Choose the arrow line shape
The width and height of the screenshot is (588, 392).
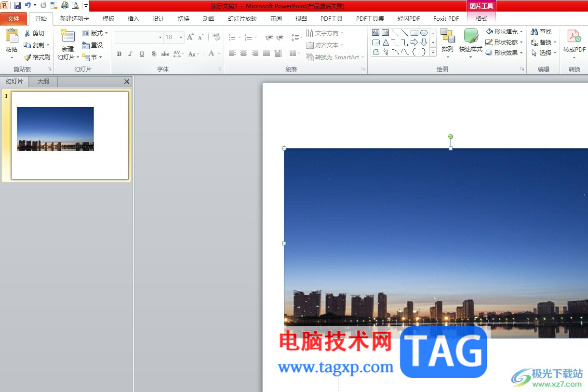[405, 33]
